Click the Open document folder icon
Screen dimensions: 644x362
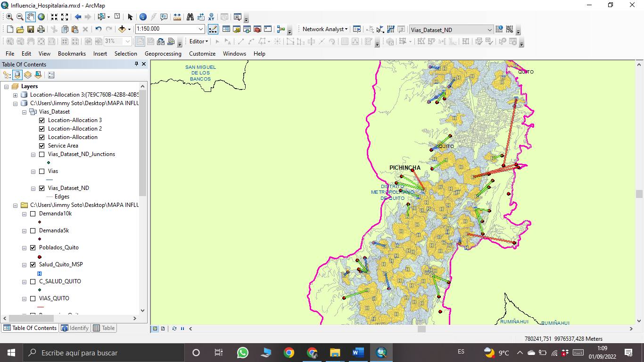tap(20, 29)
